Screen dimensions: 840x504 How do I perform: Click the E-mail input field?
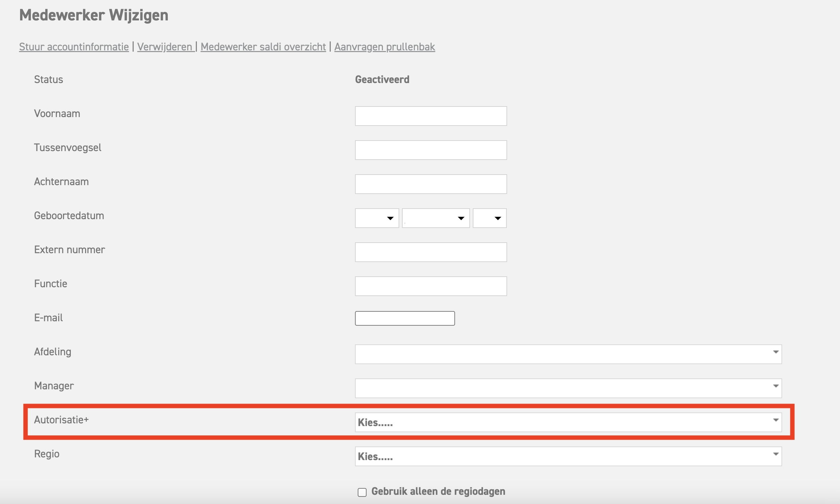click(x=405, y=318)
